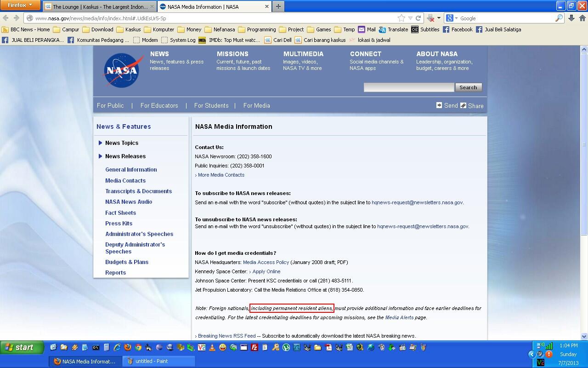Click the Share icon link
The width and height of the screenshot is (588, 368).
[x=472, y=105]
